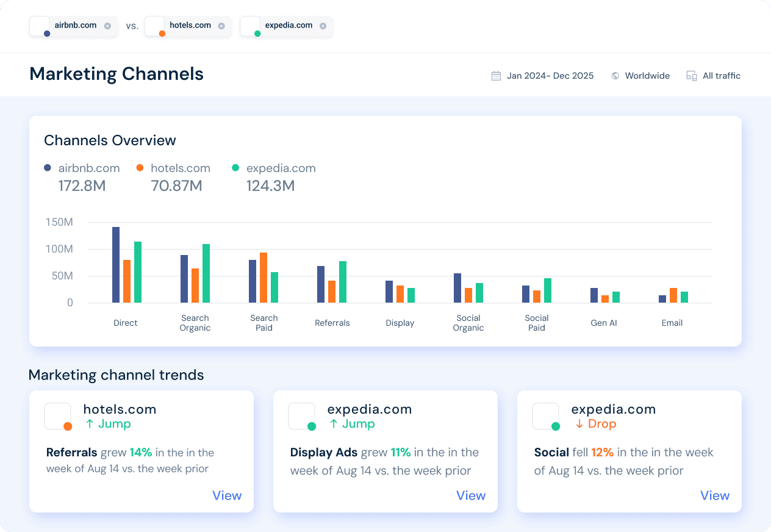The image size is (771, 532).
Task: Click the 12% decline figure for Social
Action: tap(602, 453)
